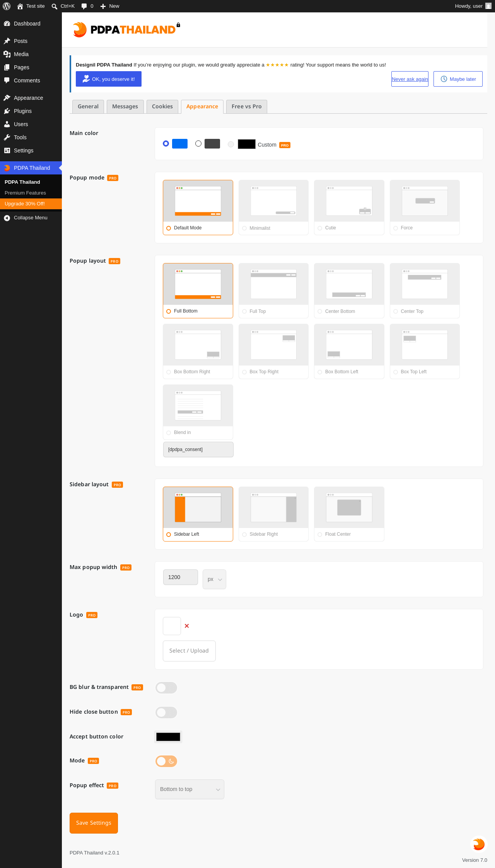Viewport: 495px width, 868px height.
Task: Open the Free vs Pro tab
Action: 247,107
